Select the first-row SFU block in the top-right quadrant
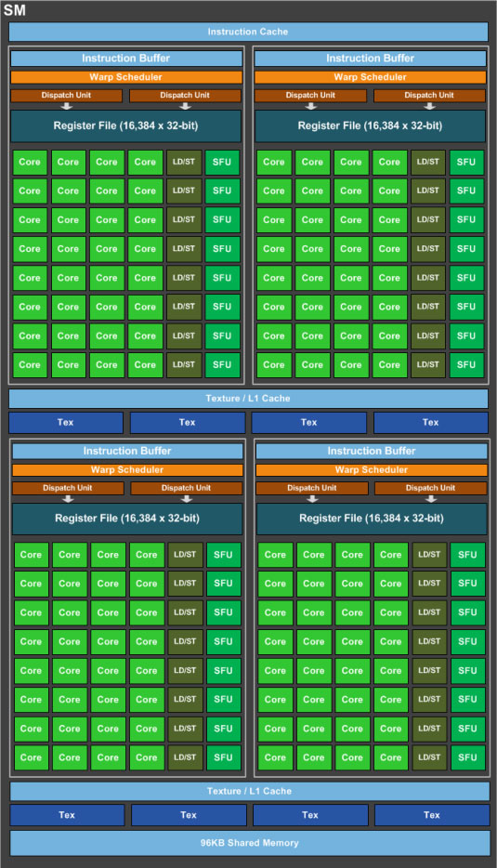The image size is (497, 868). tap(466, 163)
